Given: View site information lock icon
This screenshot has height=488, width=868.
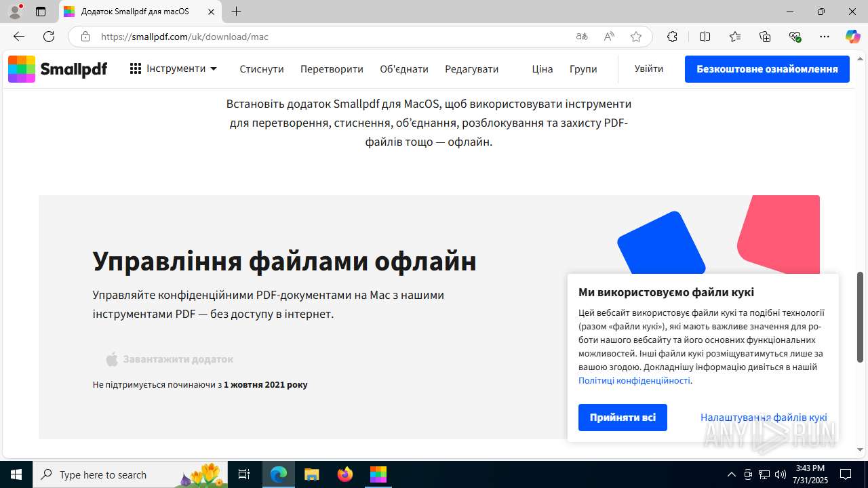Looking at the screenshot, I should click(85, 37).
